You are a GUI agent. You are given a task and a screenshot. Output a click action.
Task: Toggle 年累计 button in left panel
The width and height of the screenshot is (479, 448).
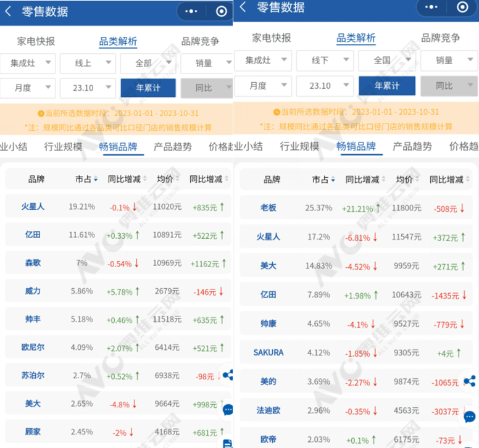pyautogui.click(x=148, y=88)
